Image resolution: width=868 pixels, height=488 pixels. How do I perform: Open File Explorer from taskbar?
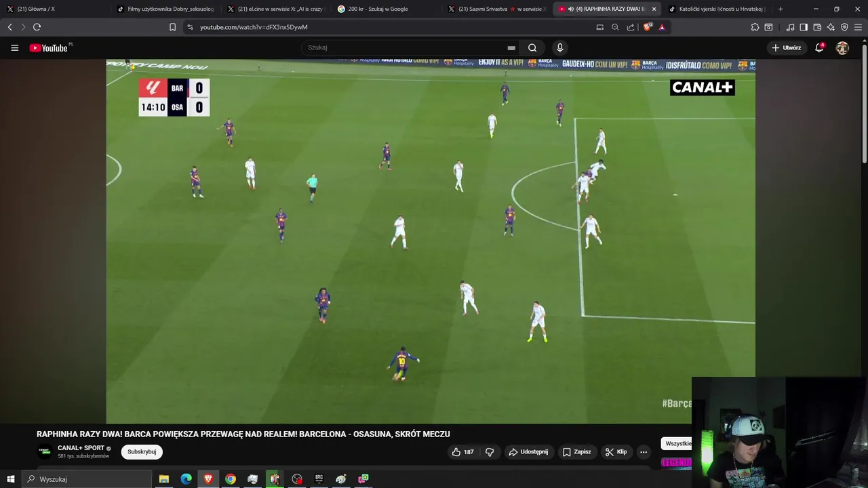click(x=163, y=479)
